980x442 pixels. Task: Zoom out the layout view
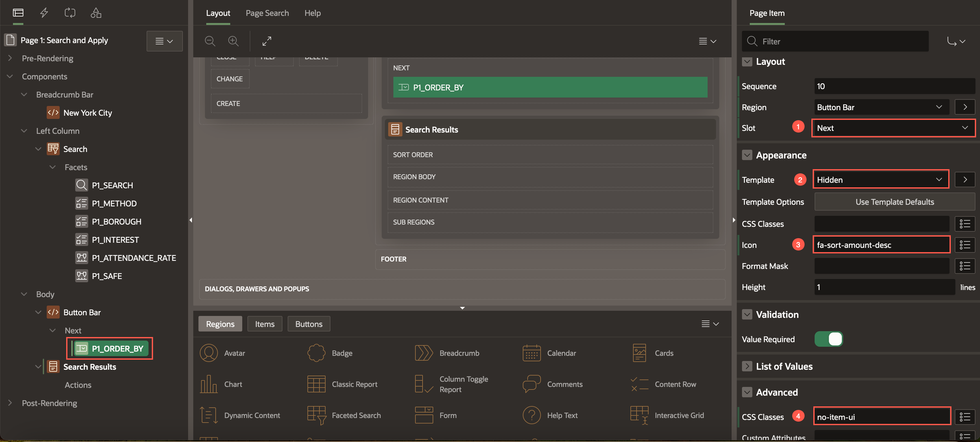coord(210,41)
